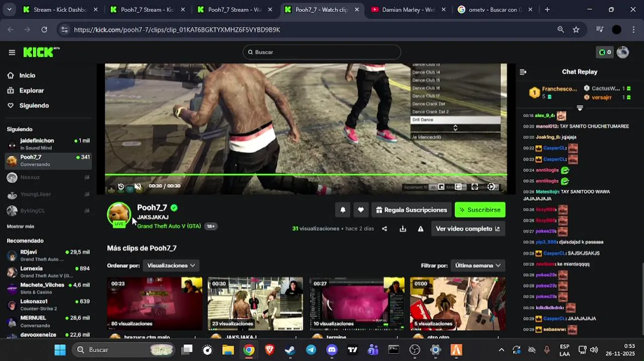Open the Ordenar por Visualizaciones dropdown

pyautogui.click(x=171, y=265)
